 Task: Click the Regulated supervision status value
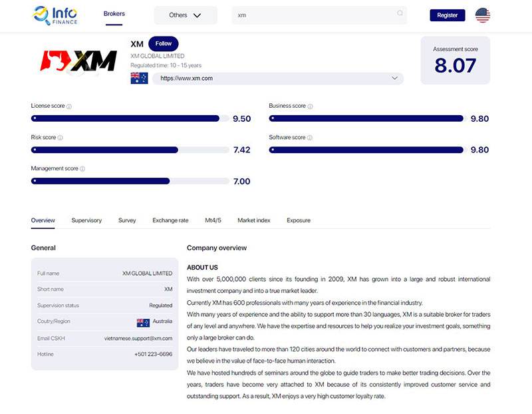[161, 306]
